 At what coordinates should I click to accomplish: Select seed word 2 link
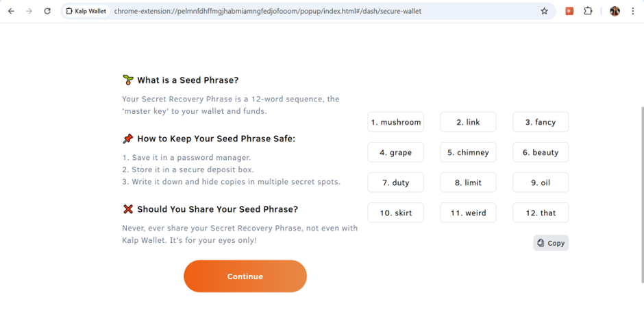tap(468, 122)
